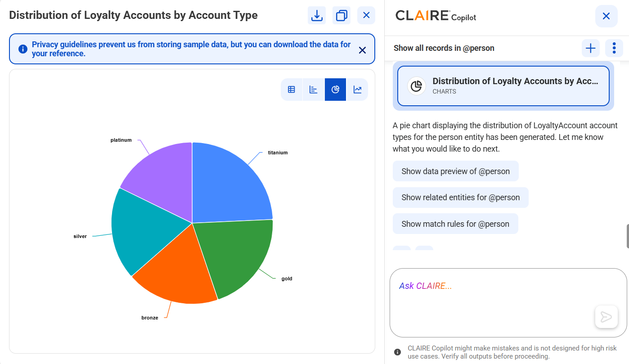
Task: Click Show match rules for @person
Action: point(455,224)
